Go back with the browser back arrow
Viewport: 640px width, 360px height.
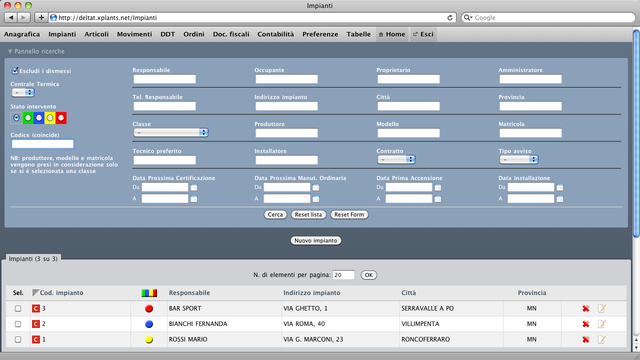(x=11, y=18)
